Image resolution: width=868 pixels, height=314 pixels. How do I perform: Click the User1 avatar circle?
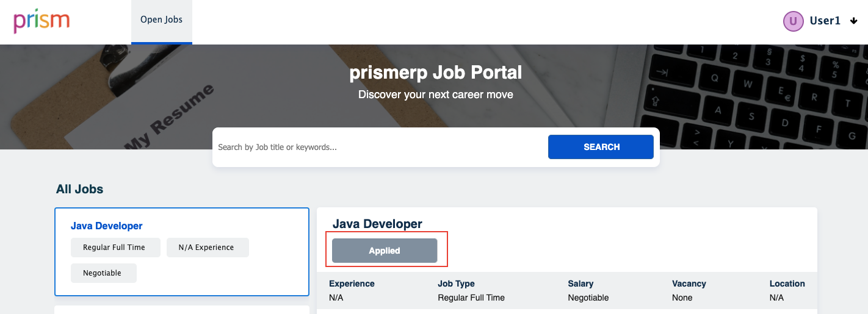coord(793,21)
